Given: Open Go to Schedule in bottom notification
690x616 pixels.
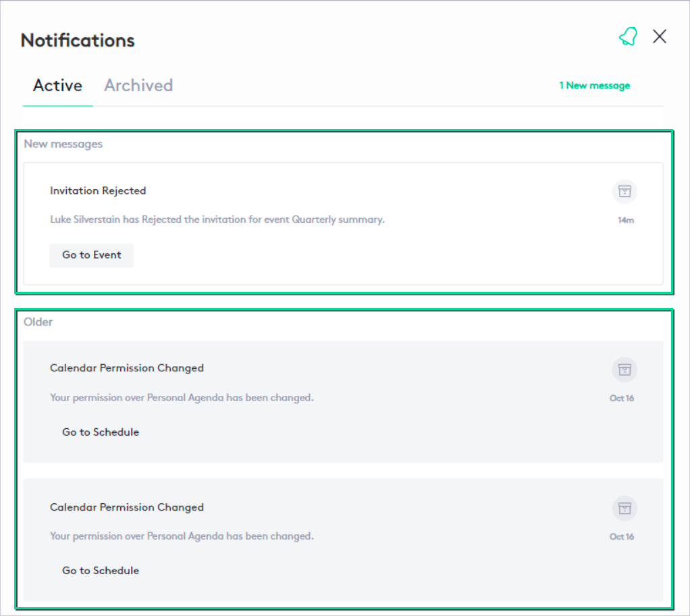Looking at the screenshot, I should (x=101, y=571).
